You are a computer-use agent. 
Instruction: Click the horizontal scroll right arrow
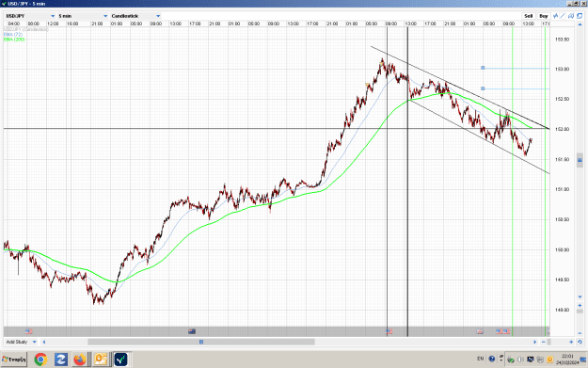click(x=535, y=342)
